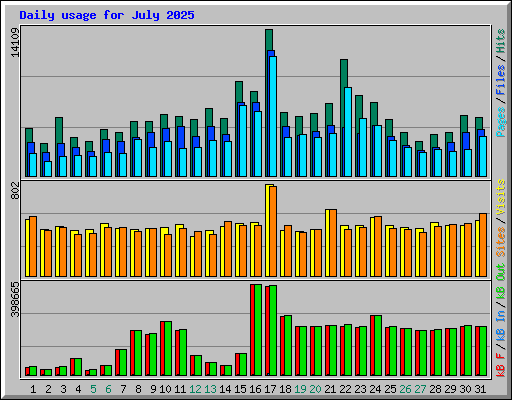Click the tallest green hits bar for day 17
Screen dimensions: 512x400
(x=269, y=40)
